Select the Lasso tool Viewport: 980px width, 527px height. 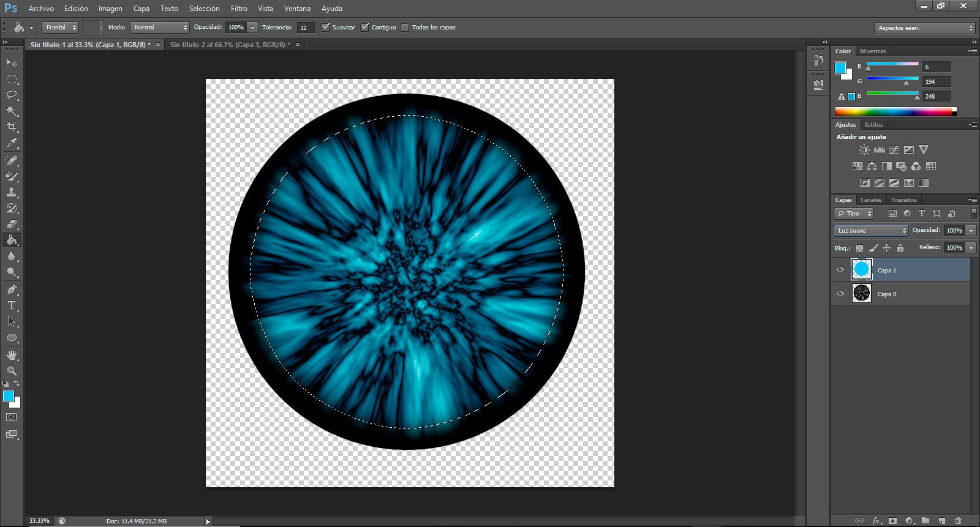[x=12, y=95]
